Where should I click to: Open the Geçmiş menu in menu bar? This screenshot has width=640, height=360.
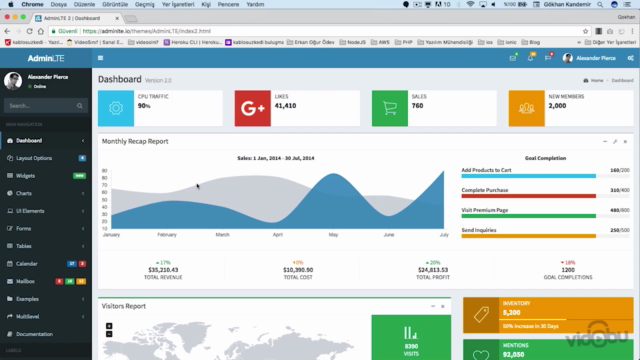tap(145, 4)
